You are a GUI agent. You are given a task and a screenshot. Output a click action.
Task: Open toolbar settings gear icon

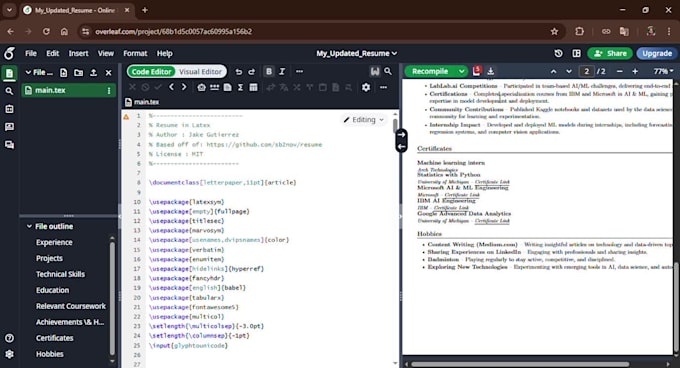click(x=366, y=88)
